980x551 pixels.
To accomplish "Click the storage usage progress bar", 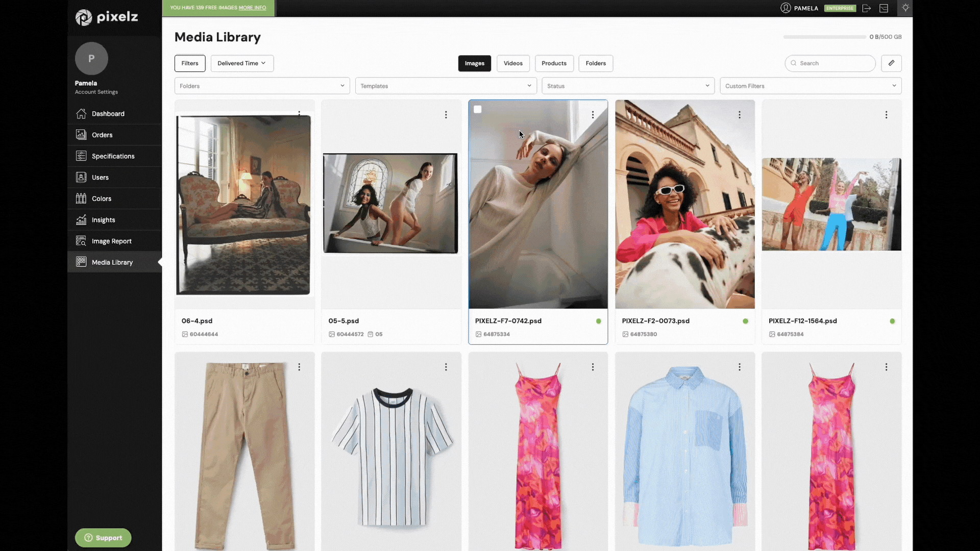I will pos(824,37).
